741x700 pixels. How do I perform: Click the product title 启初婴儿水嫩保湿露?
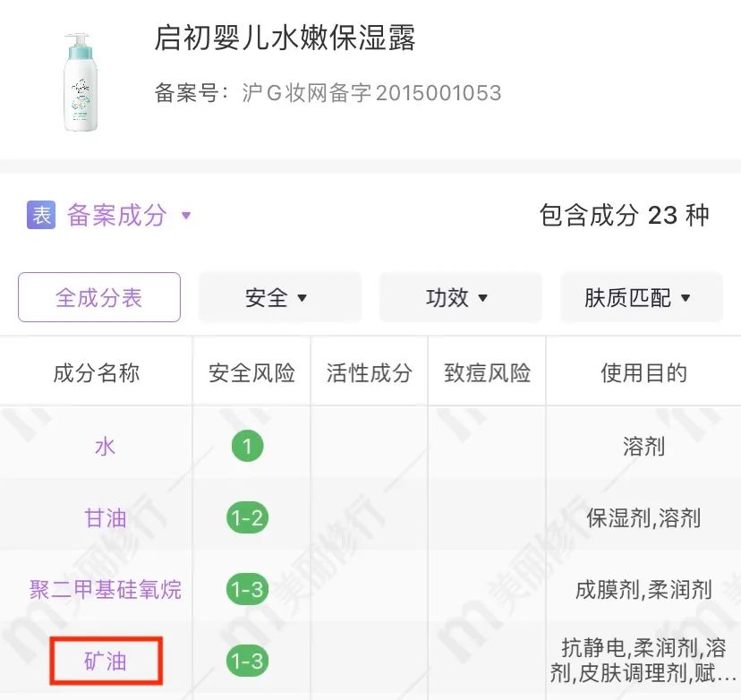click(285, 39)
